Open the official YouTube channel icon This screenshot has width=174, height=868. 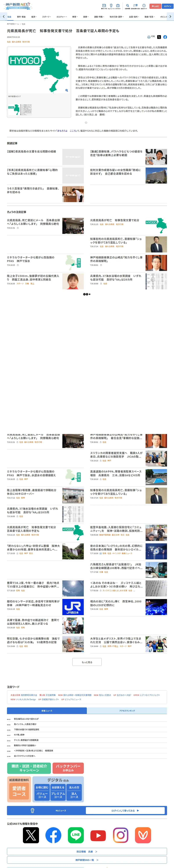pyautogui.click(x=98, y=835)
